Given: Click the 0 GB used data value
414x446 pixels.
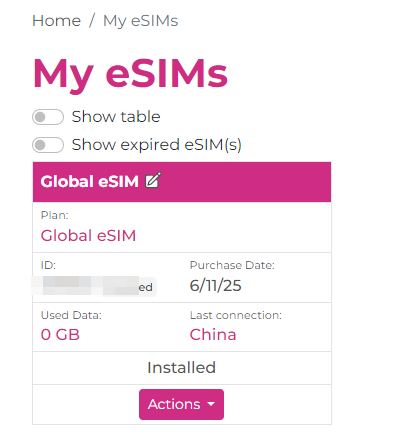Looking at the screenshot, I should [x=60, y=335].
